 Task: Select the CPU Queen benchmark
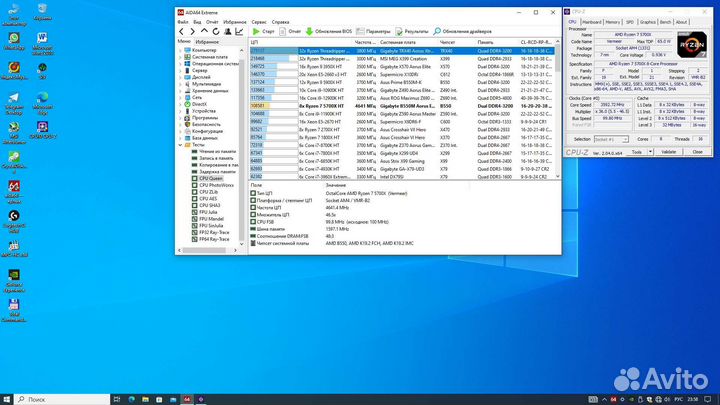tap(211, 178)
